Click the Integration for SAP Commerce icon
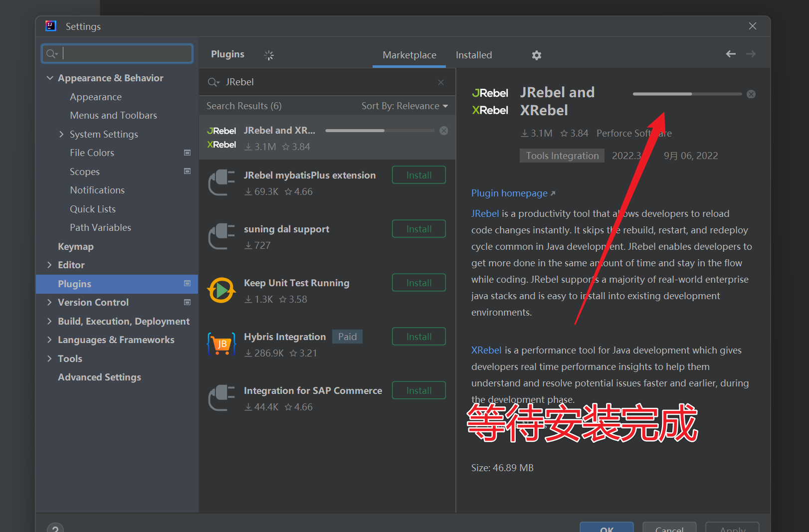 (221, 398)
